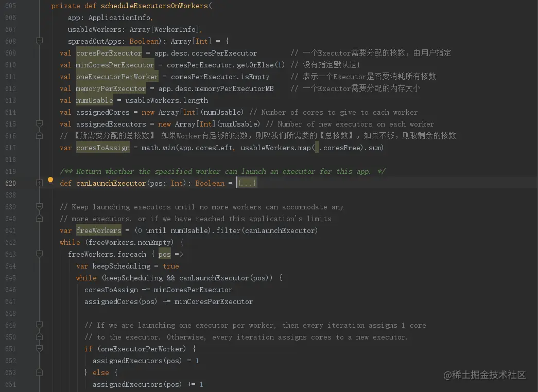Click memoryPerExecutorMB on line 612
The image size is (538, 392).
[235, 88]
